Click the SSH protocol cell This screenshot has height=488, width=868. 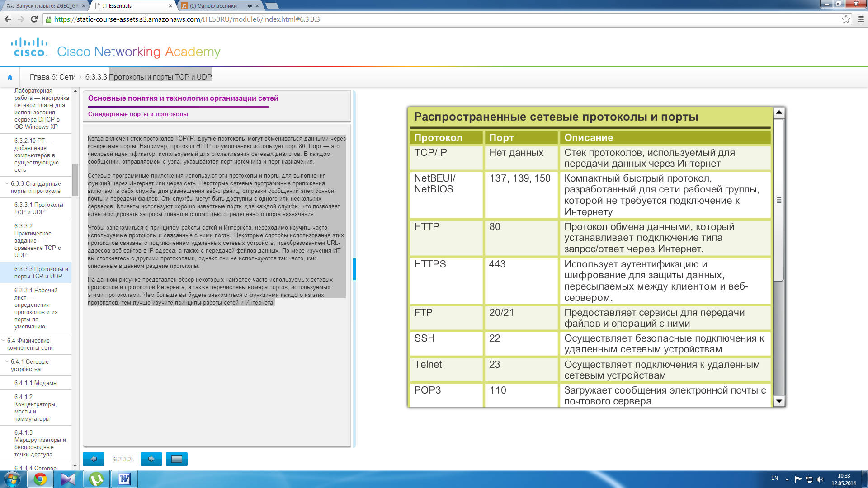point(446,344)
